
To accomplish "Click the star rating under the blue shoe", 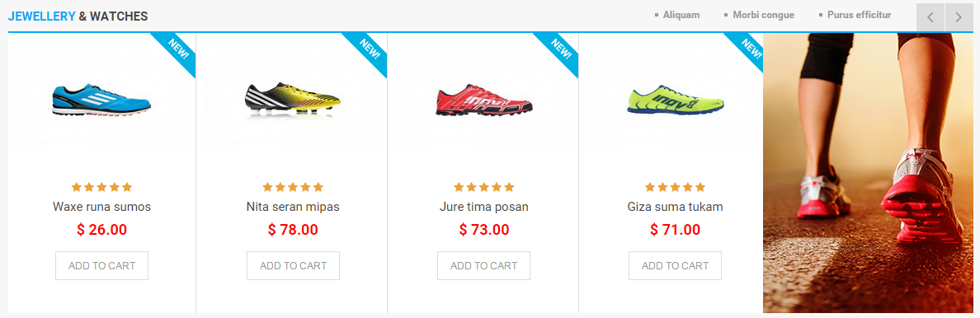I will tap(101, 187).
